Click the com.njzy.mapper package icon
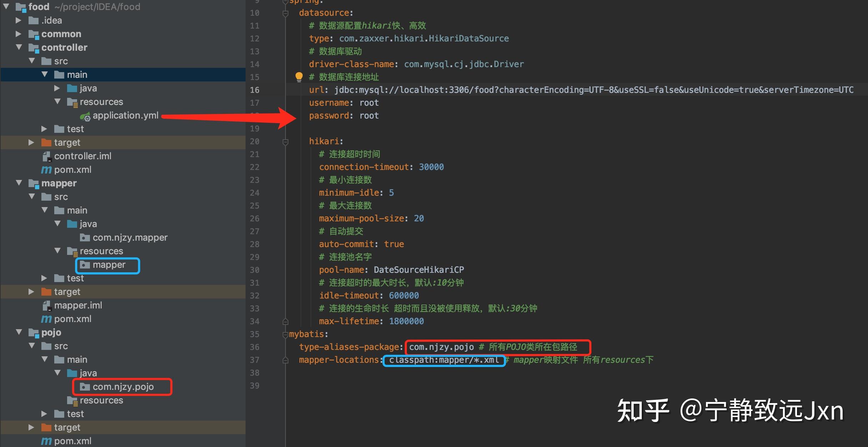868x447 pixels. (85, 237)
